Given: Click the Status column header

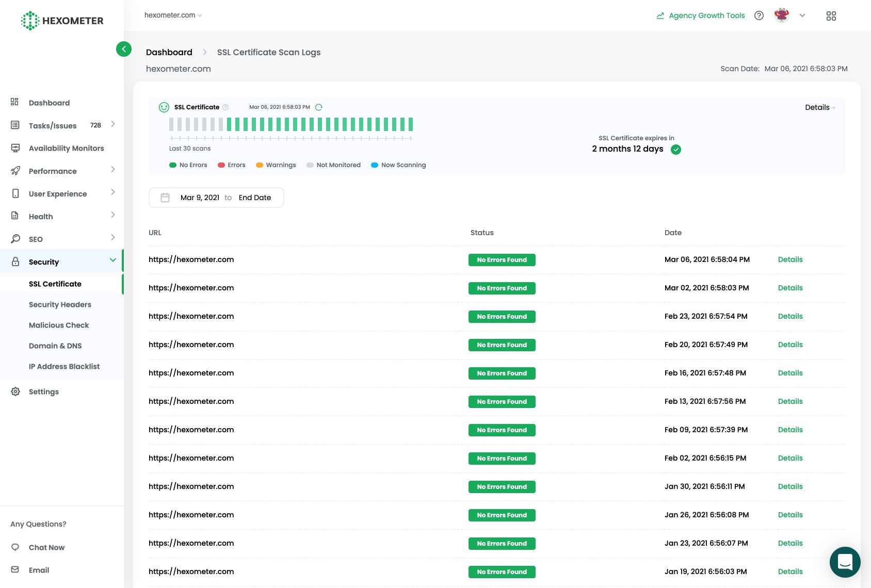Looking at the screenshot, I should [x=482, y=233].
